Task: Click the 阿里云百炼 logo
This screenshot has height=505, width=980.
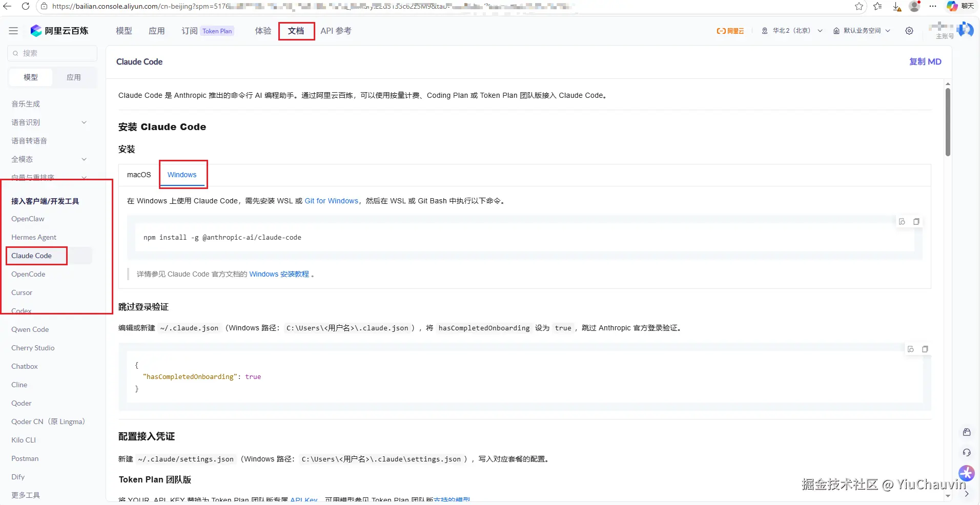Action: pos(59,31)
